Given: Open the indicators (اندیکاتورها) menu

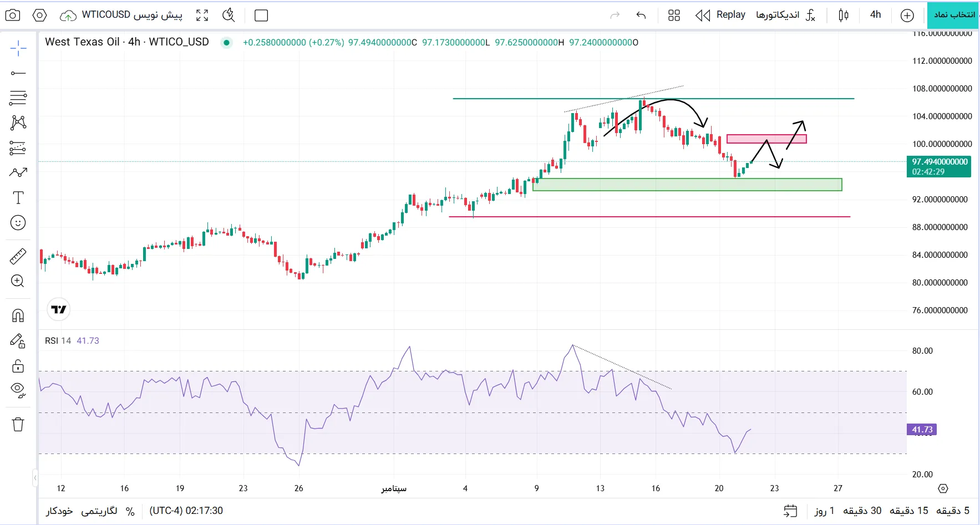Looking at the screenshot, I should 785,15.
